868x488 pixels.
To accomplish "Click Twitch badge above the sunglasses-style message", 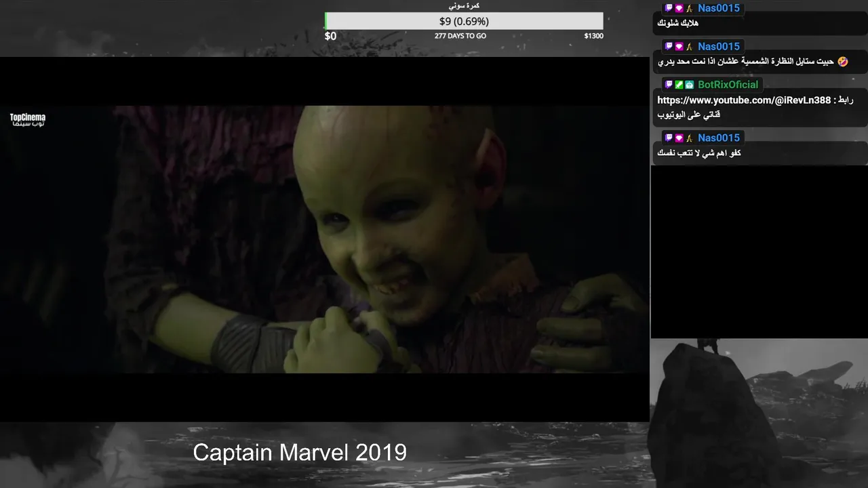I will tap(669, 46).
